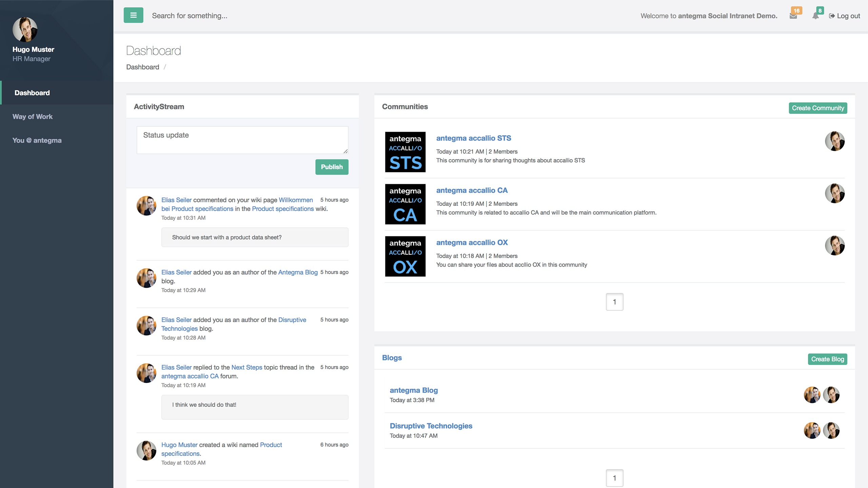Open Product specifications wiki link in first activity
The width and height of the screenshot is (868, 488).
click(x=283, y=209)
